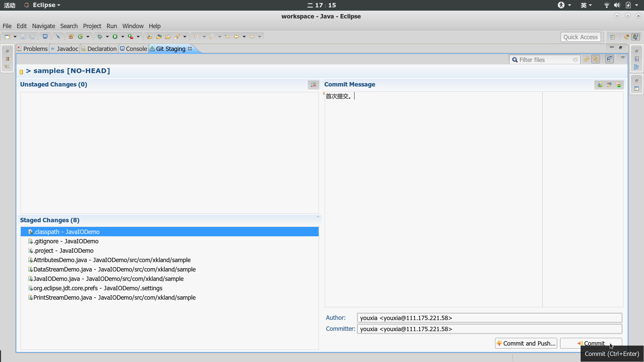Click the Back navigation arrow icon
644x362 pixels.
[x=236, y=37]
